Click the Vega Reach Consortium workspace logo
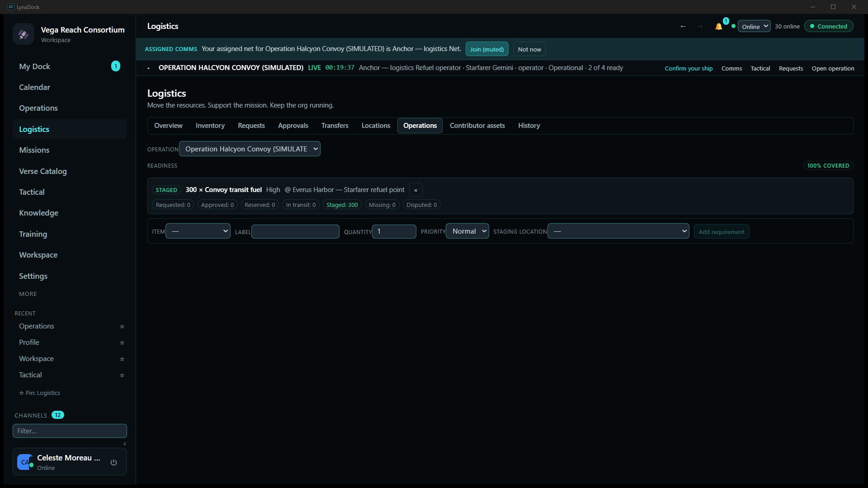Image resolution: width=868 pixels, height=488 pixels. 24,34
